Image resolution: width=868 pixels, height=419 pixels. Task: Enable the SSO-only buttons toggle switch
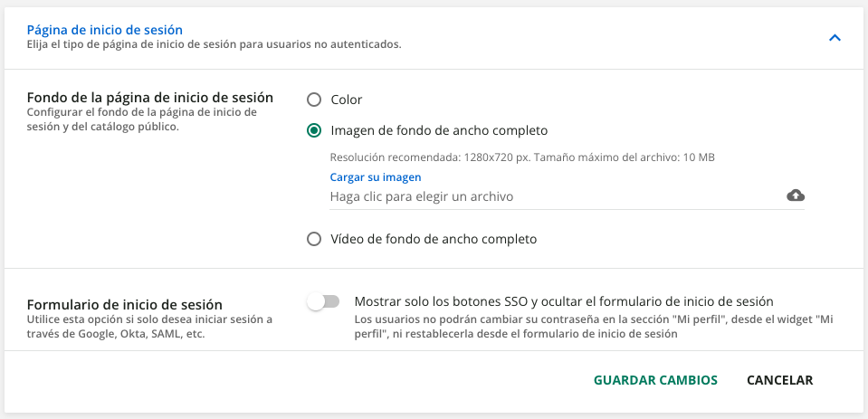pyautogui.click(x=323, y=301)
